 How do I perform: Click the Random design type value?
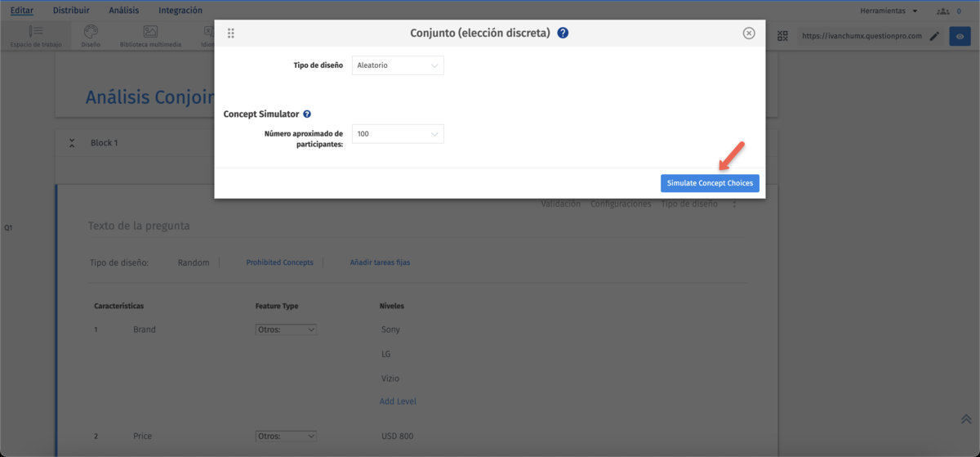pos(194,262)
